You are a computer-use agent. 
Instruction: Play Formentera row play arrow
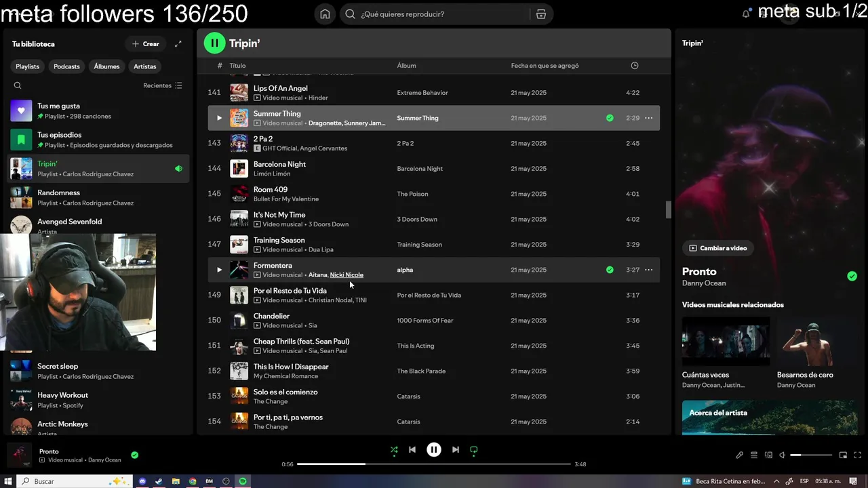click(219, 270)
